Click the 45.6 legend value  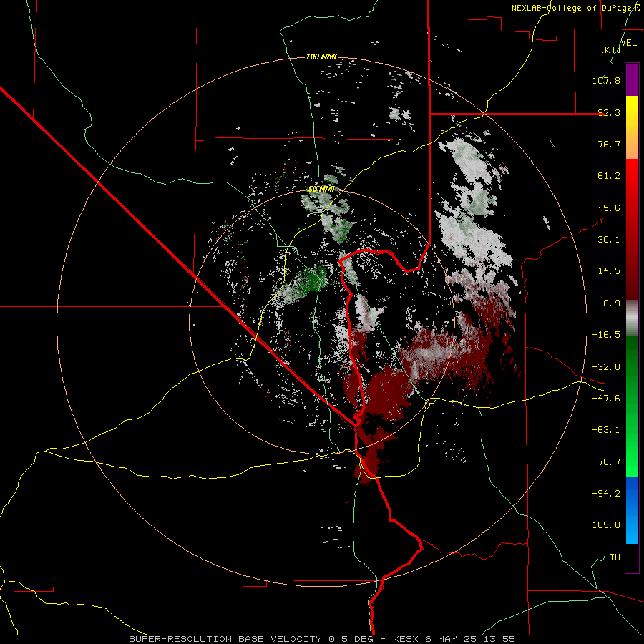(x=609, y=208)
